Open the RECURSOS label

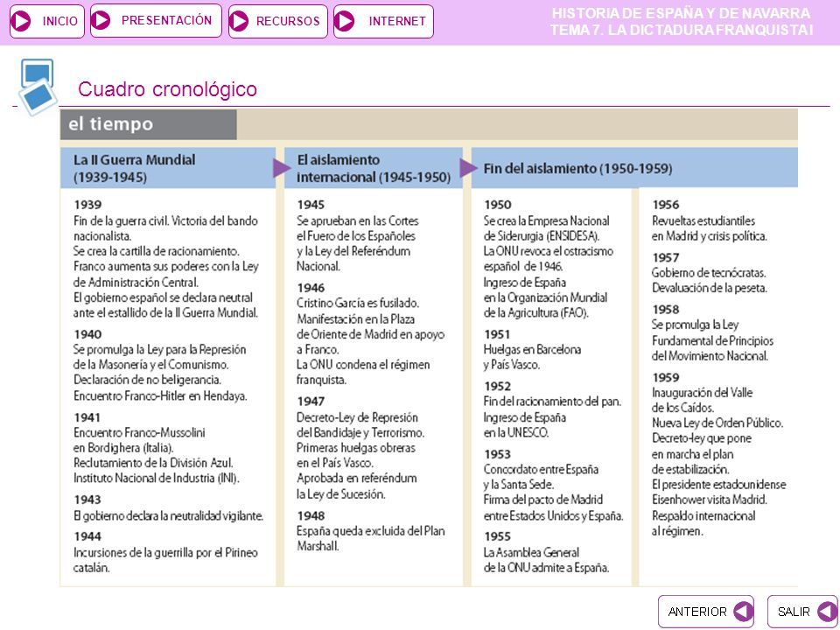(x=288, y=21)
